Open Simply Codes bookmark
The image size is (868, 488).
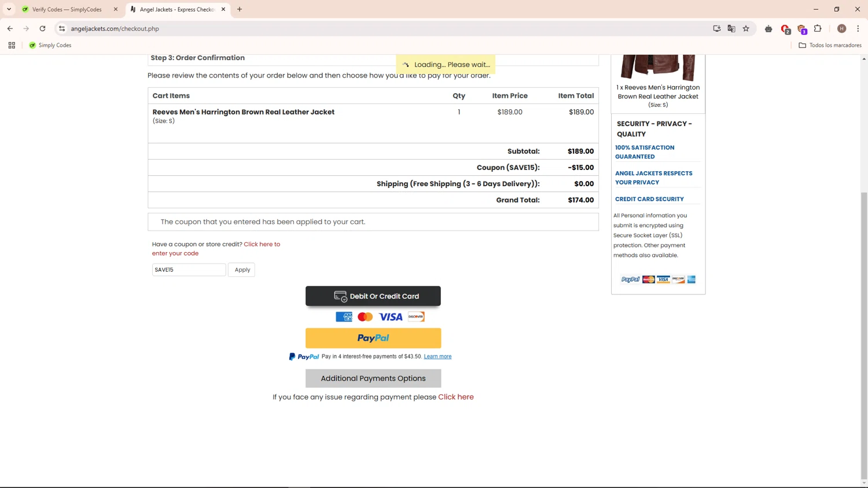click(x=50, y=45)
